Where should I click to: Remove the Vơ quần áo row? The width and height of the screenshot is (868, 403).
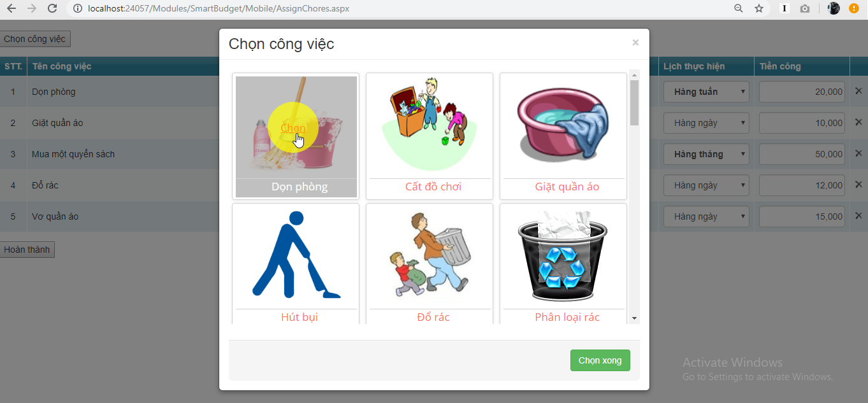(858, 216)
